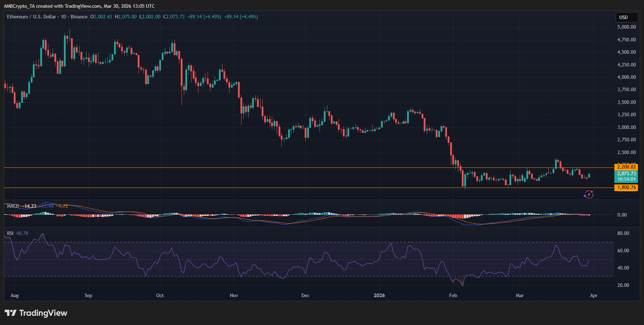Click the Ethereum / U.S. Dollar symbol title
This screenshot has width=644, height=325.
click(31, 17)
